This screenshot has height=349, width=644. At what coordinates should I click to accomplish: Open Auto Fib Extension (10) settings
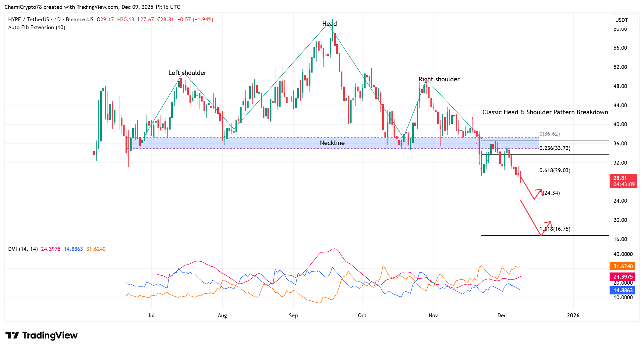pyautogui.click(x=36, y=27)
